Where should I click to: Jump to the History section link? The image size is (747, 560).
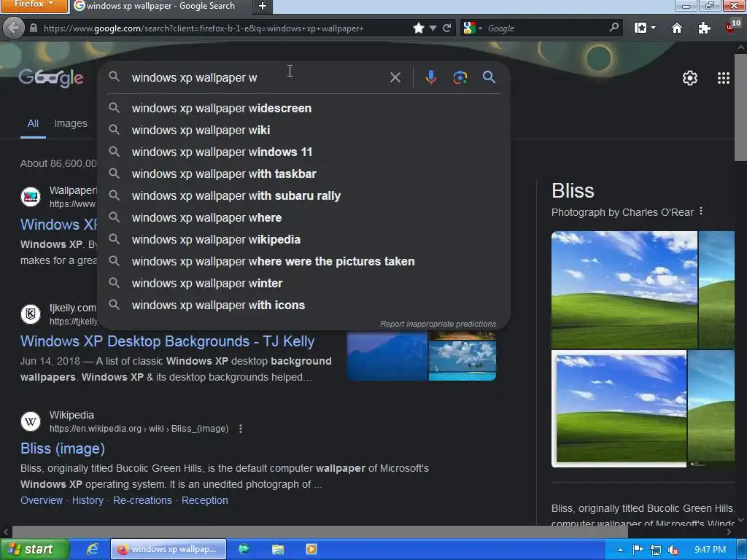click(x=88, y=500)
